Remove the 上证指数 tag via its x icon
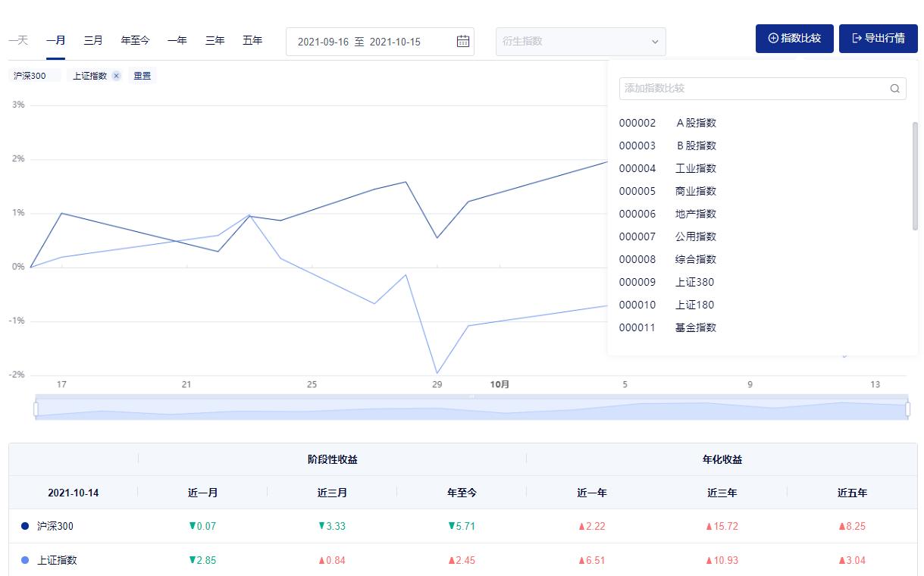The height and width of the screenshot is (576, 924). [x=116, y=75]
